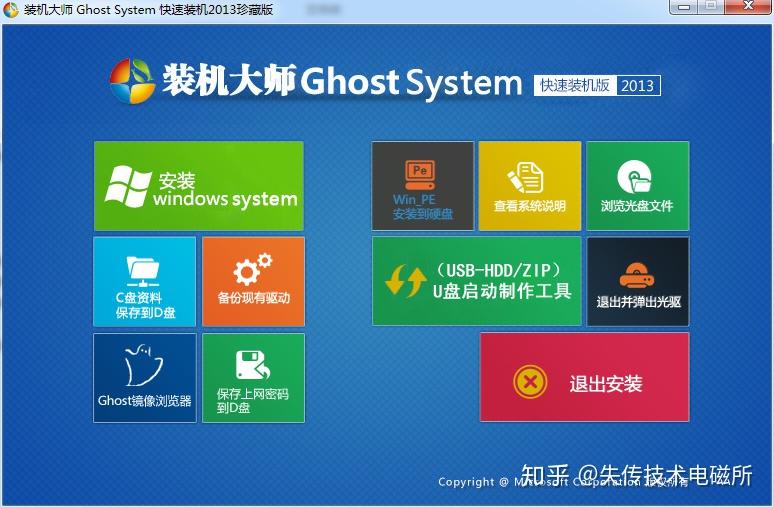Viewport: 774px width, 508px height.
Task: Choose 保存上网密码到D盘 label
Action: (x=252, y=400)
